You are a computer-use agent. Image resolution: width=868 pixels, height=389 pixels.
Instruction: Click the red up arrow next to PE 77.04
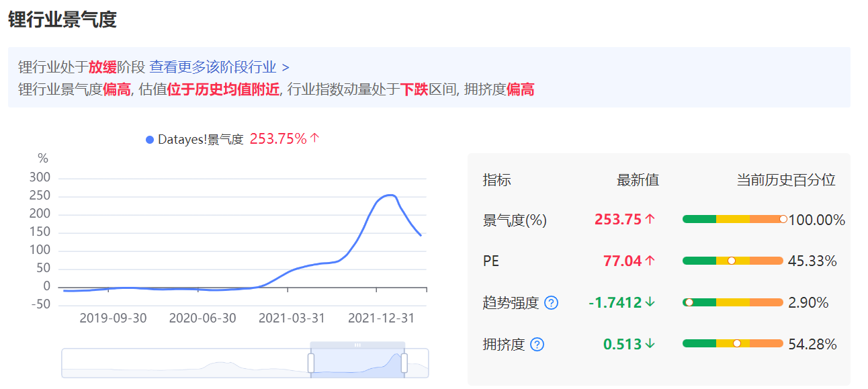650,261
